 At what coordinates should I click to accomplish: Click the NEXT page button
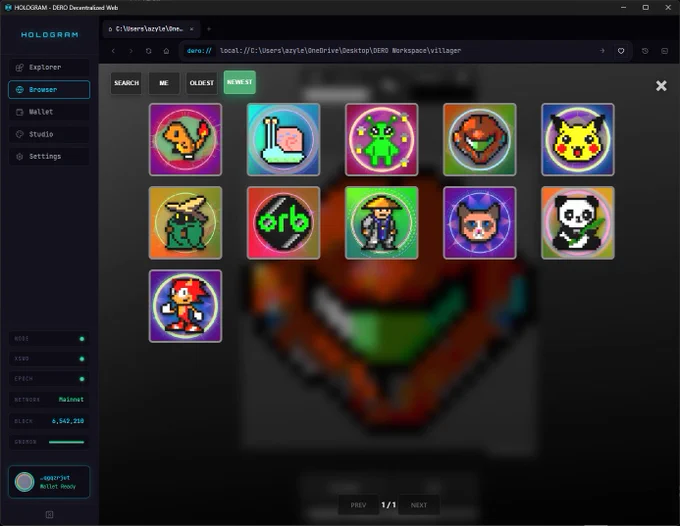click(419, 505)
